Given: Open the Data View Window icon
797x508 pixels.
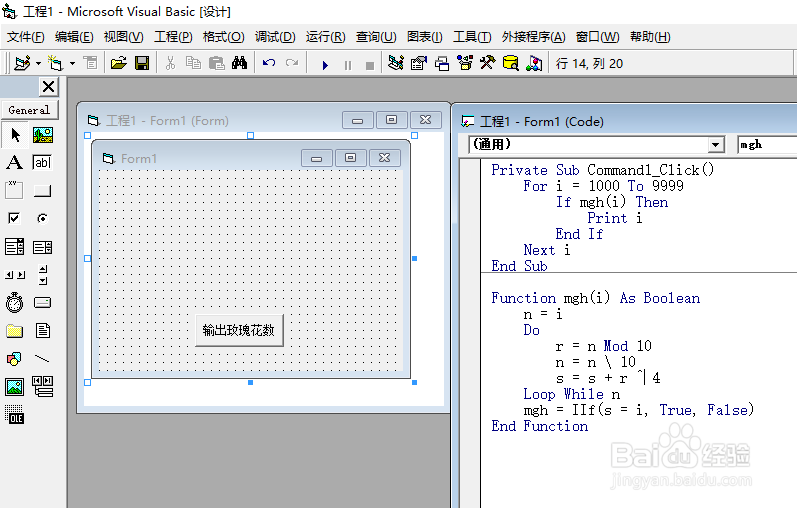Looking at the screenshot, I should tap(510, 64).
